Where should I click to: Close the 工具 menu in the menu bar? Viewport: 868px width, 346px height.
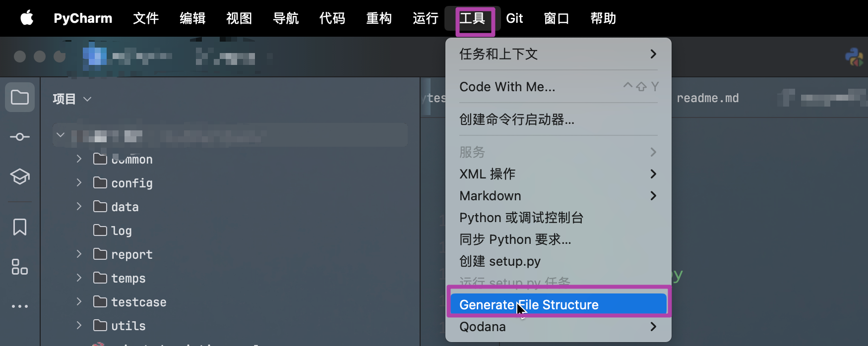[472, 18]
